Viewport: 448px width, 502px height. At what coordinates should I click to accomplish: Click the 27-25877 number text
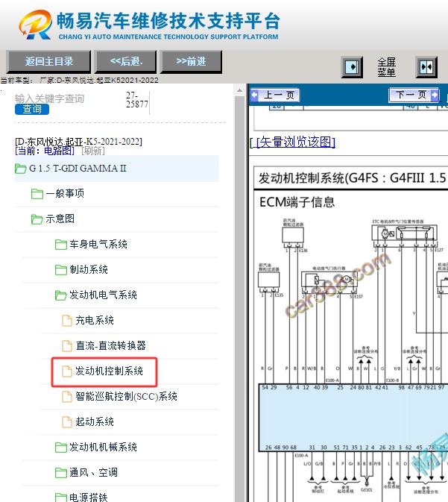(137, 100)
